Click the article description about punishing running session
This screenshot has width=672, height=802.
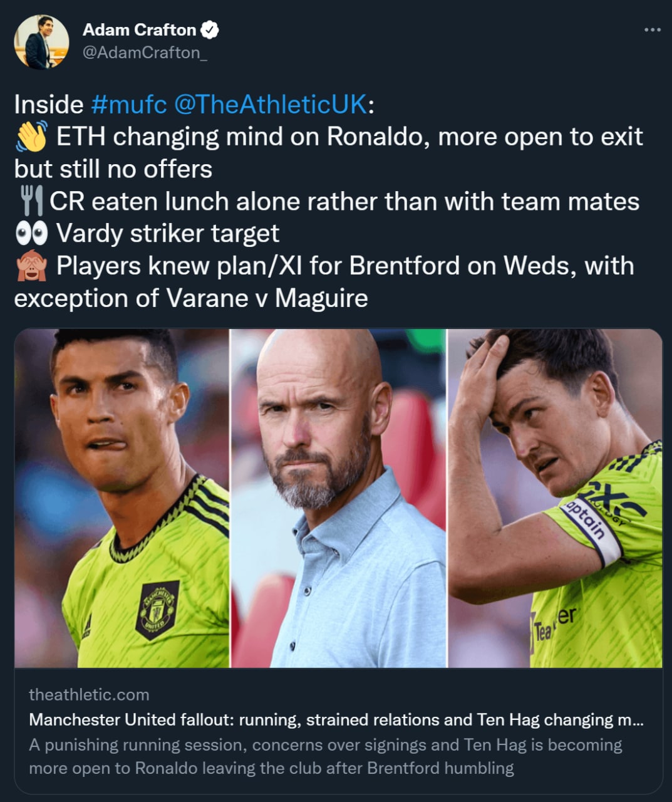coord(326,756)
